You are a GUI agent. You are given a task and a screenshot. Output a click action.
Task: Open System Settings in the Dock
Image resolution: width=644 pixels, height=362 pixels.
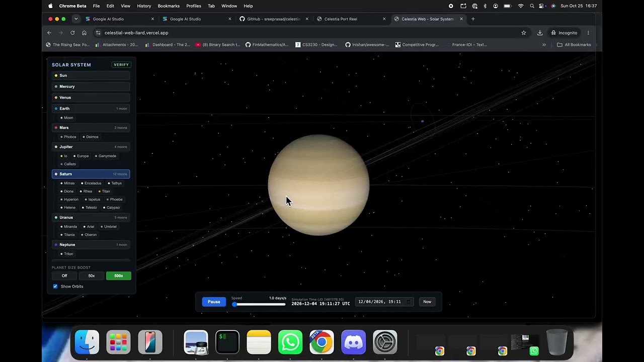385,342
